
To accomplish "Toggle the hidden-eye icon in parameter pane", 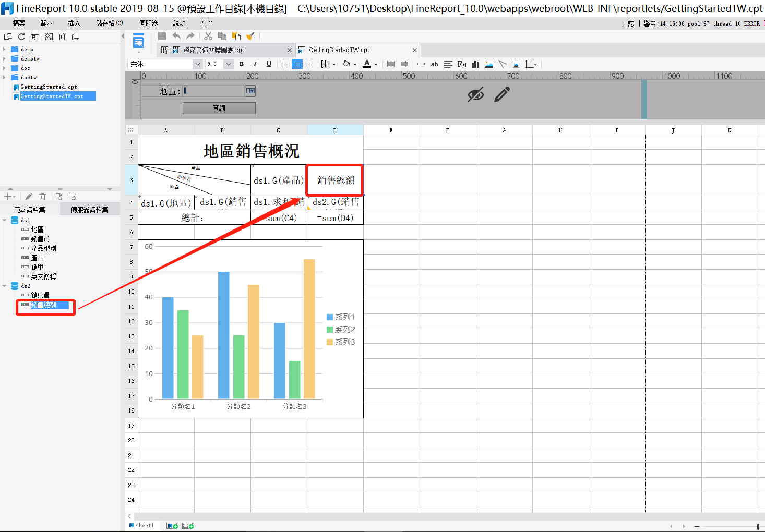I will (475, 95).
